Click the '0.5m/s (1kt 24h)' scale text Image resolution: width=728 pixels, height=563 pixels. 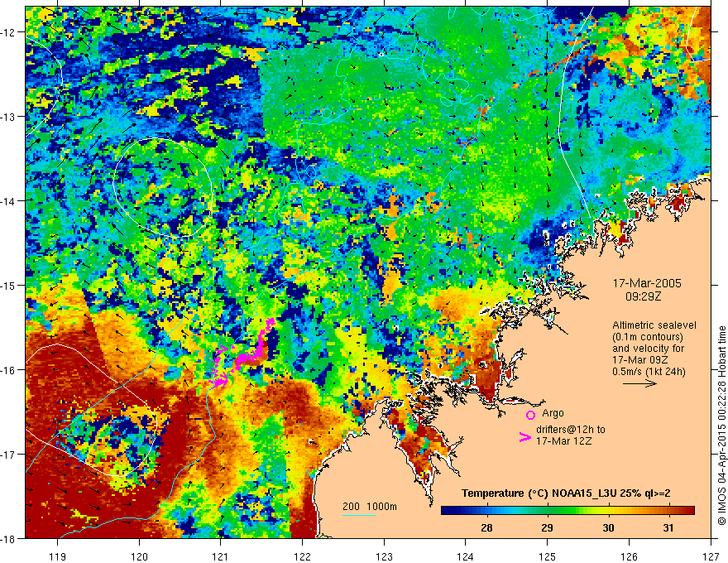pos(649,372)
